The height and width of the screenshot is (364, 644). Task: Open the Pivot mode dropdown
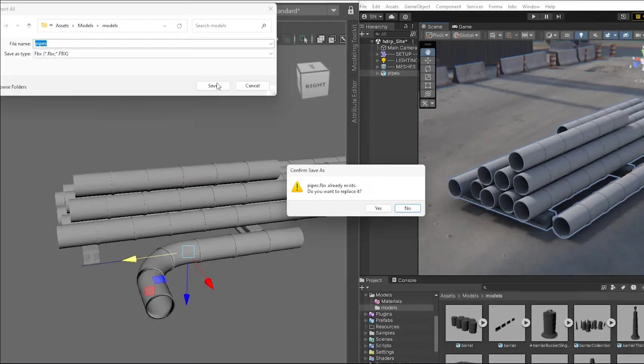436,35
